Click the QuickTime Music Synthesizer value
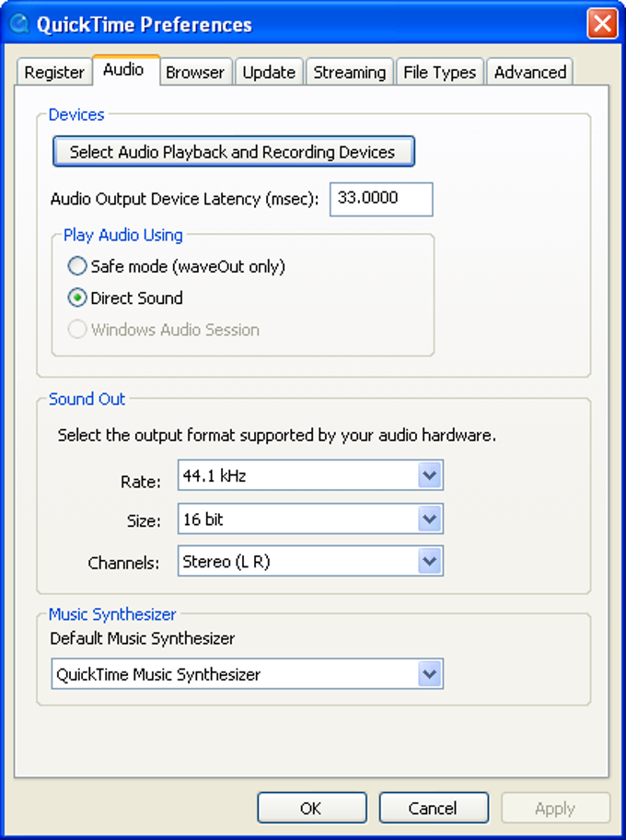Viewport: 626px width, 840px height. click(x=158, y=674)
